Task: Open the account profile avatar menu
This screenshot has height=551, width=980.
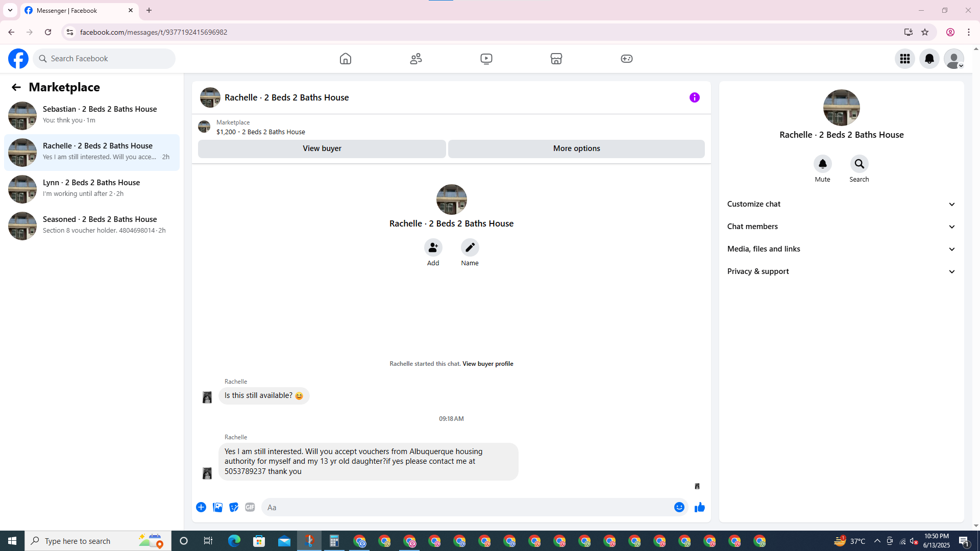Action: 954,59
